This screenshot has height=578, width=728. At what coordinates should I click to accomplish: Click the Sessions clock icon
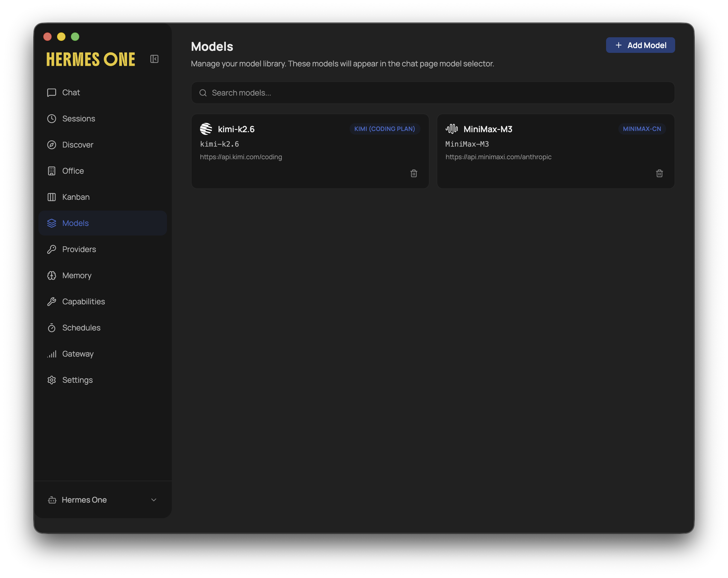tap(52, 119)
